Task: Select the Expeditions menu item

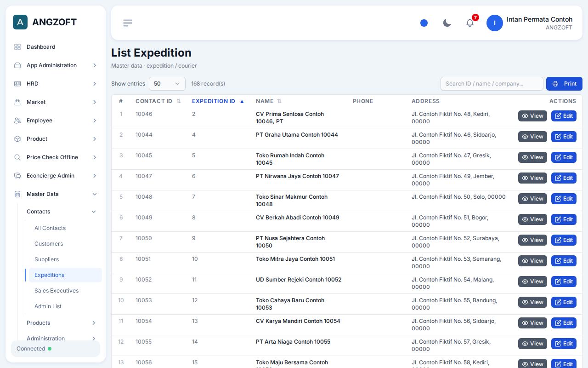Action: click(65, 275)
